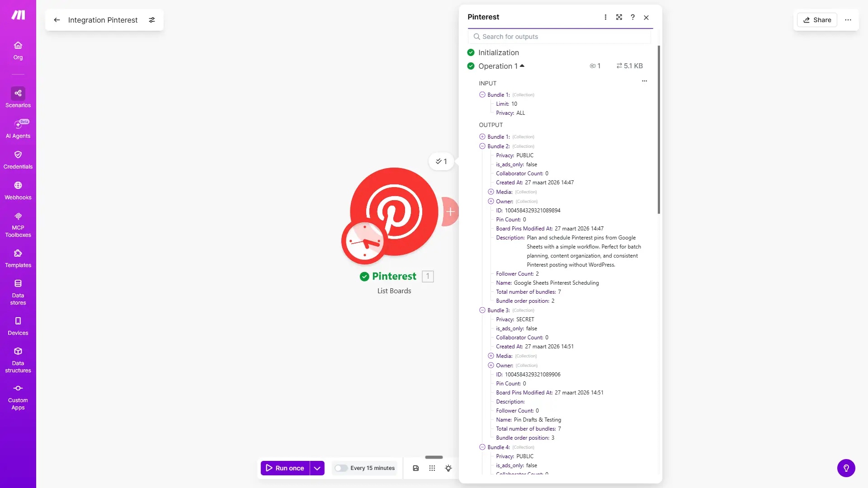868x488 pixels.
Task: Open clock schedule on Pinterest module
Action: click(x=364, y=242)
